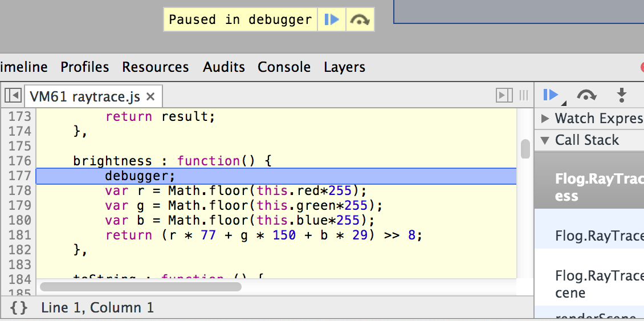
Task: Resume script from paused overlay banner
Action: (x=331, y=19)
